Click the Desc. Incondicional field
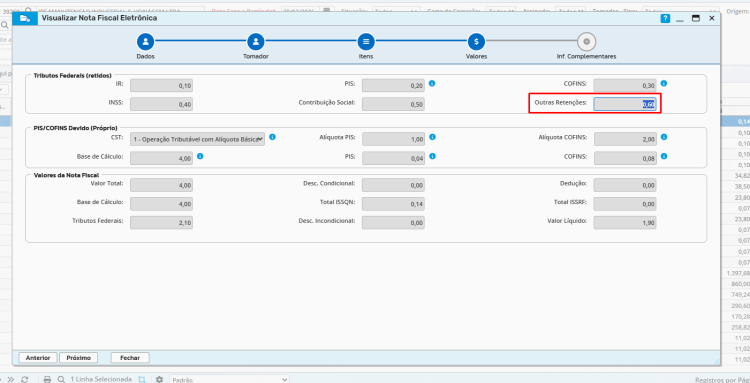The width and height of the screenshot is (750, 383). coord(393,222)
